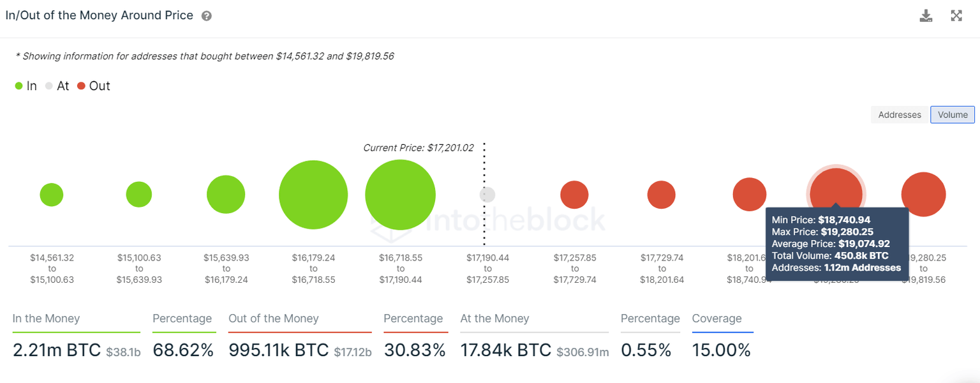
Task: Select the green bubble for $14,561.32 range
Action: (x=52, y=195)
